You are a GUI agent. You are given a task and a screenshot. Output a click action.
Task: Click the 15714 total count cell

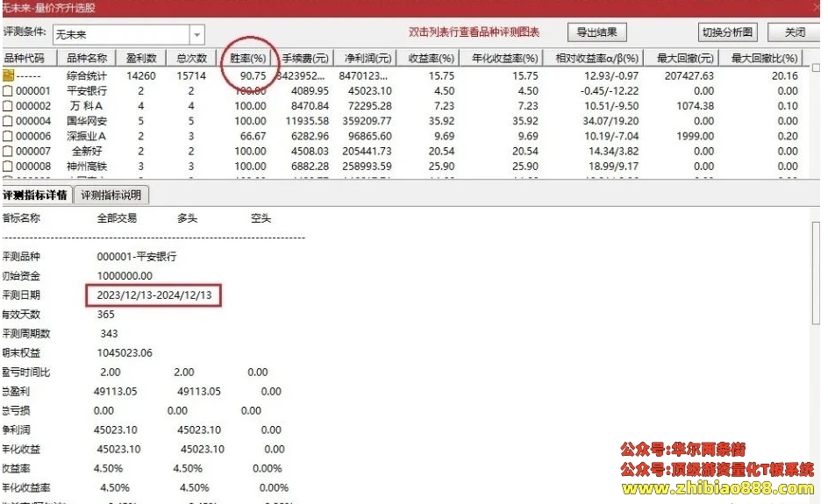(191, 75)
